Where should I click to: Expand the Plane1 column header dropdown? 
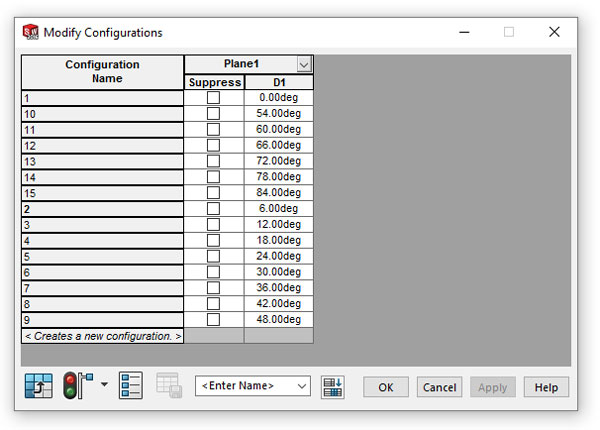(x=304, y=64)
